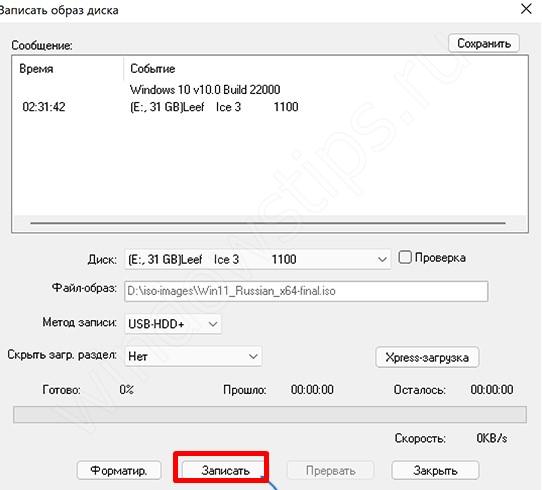542x490 pixels.
Task: Select the Windows 10 v10.0 Build 22000 log line
Action: 205,90
